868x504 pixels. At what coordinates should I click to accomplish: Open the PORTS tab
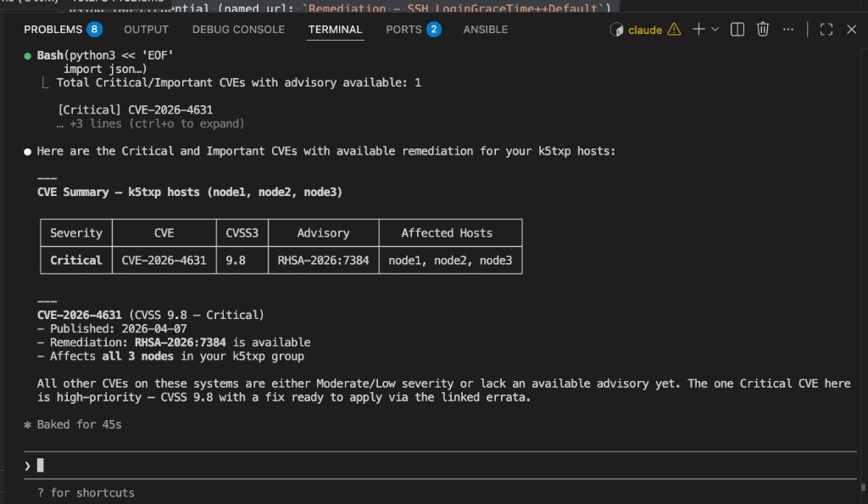(x=403, y=30)
